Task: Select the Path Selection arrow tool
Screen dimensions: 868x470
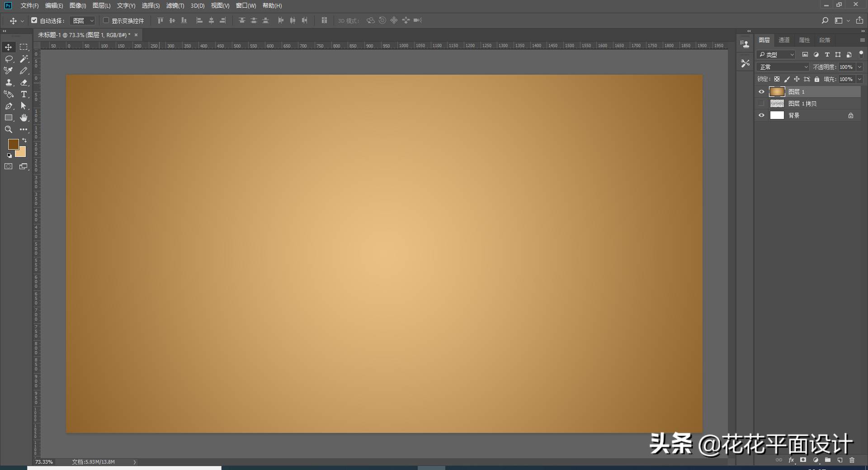Action: pyautogui.click(x=24, y=106)
